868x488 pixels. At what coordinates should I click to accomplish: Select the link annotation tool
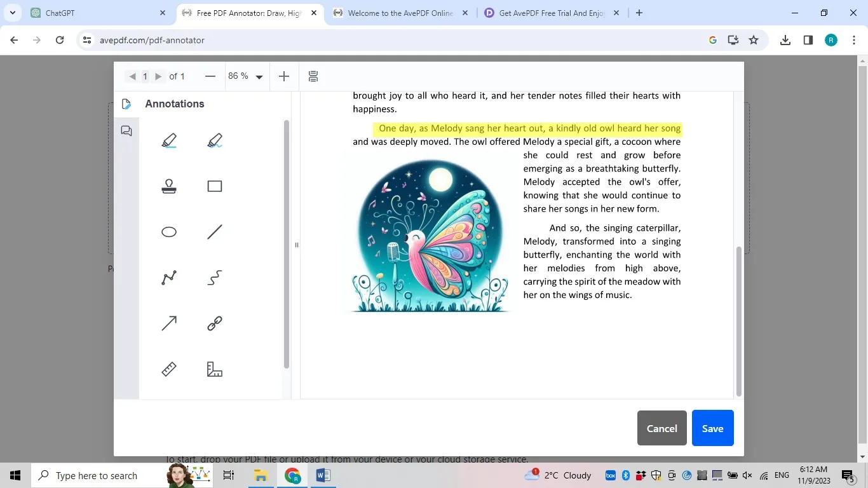point(214,323)
